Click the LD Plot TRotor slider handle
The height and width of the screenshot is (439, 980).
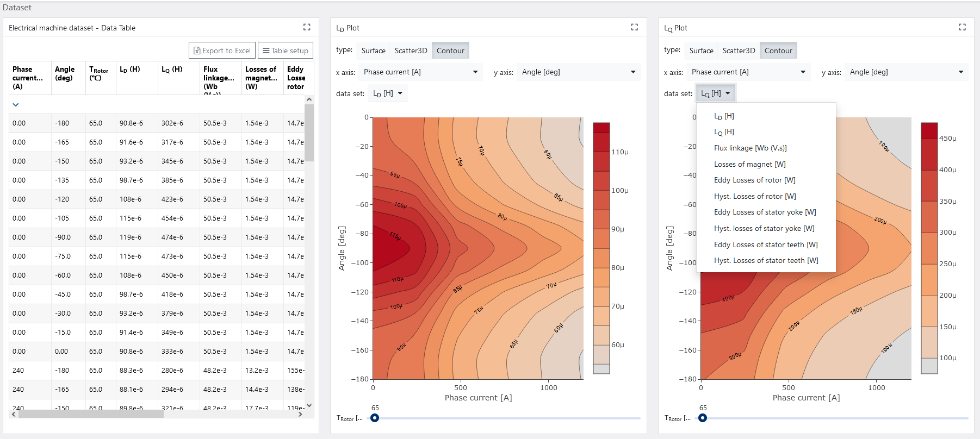[375, 418]
